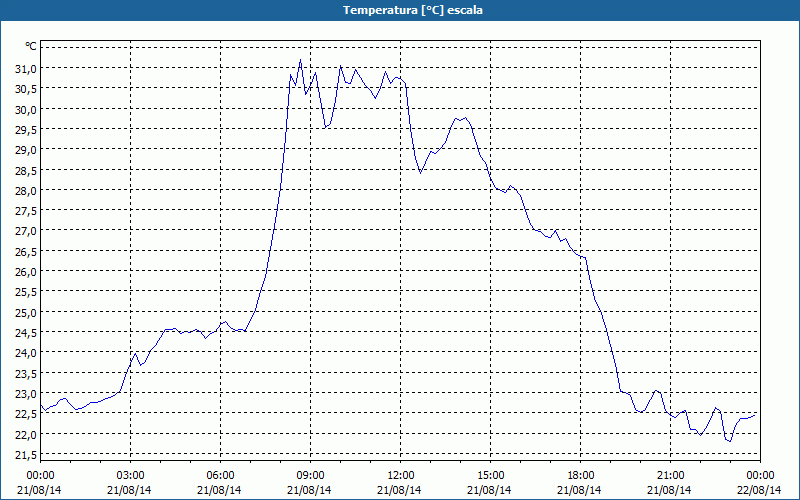
Task: Select the 27,5 y-axis label
Action: (27, 210)
